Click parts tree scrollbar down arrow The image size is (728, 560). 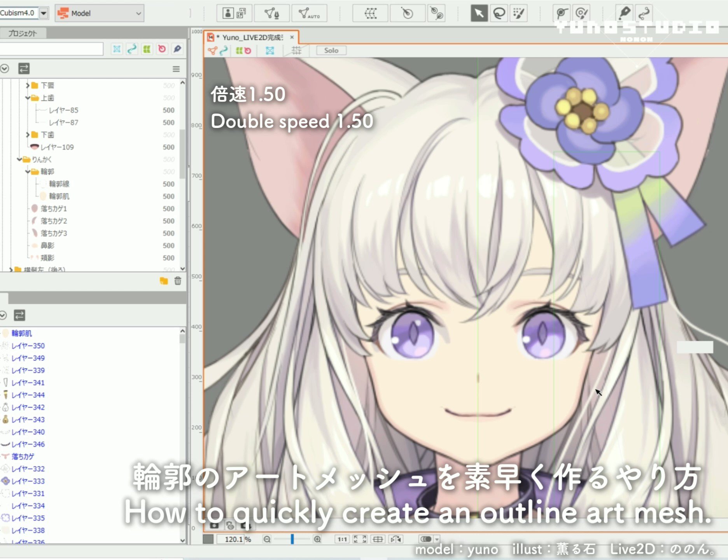[x=182, y=269]
